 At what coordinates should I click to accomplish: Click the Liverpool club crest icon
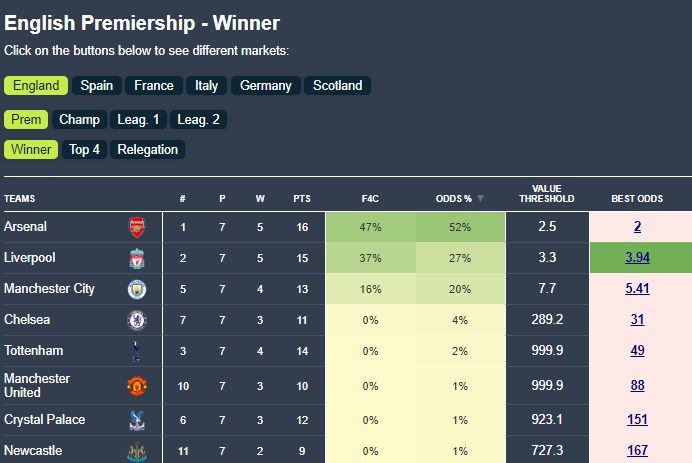(137, 258)
